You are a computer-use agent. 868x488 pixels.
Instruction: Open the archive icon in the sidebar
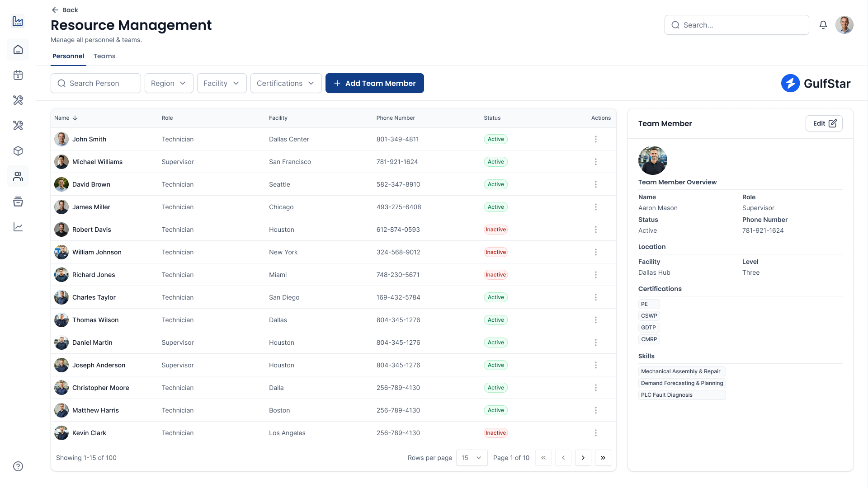pos(18,202)
